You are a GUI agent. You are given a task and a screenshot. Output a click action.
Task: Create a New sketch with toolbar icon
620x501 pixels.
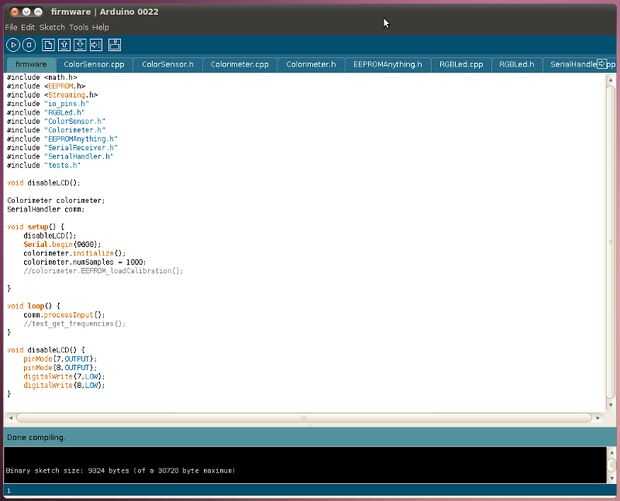pos(48,45)
